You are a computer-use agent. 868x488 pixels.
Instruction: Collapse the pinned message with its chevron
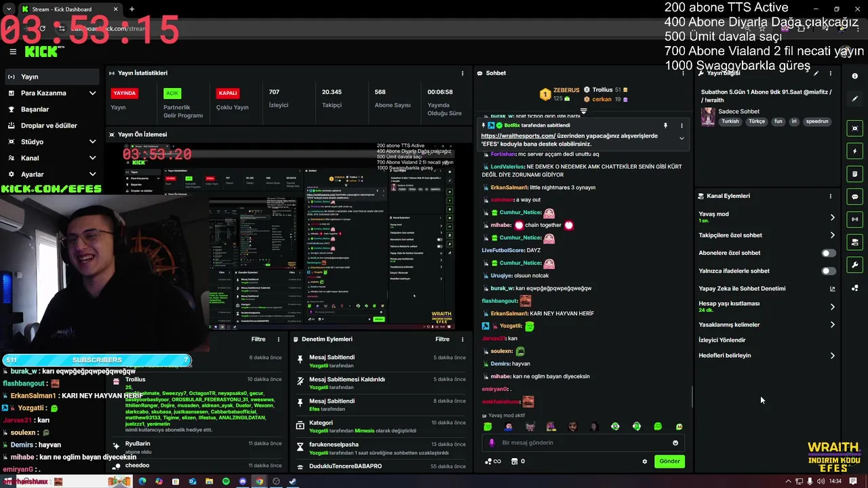click(x=682, y=138)
